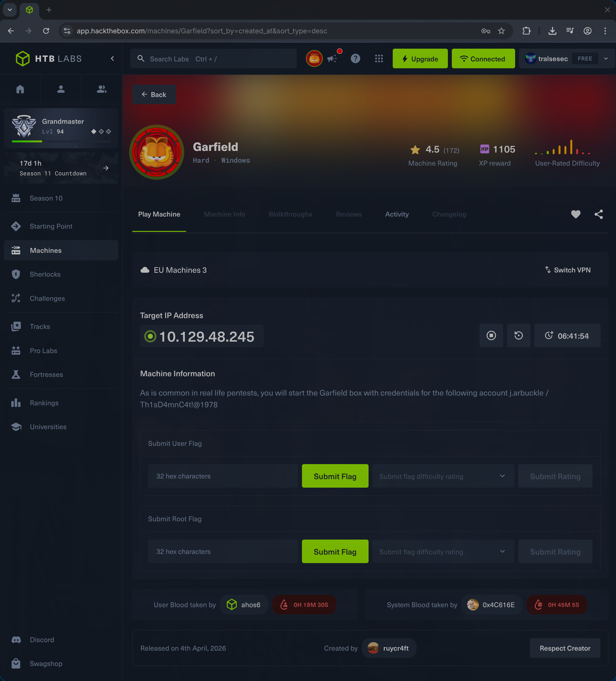The width and height of the screenshot is (616, 681).
Task: Open announcements megaphone icon
Action: click(332, 59)
